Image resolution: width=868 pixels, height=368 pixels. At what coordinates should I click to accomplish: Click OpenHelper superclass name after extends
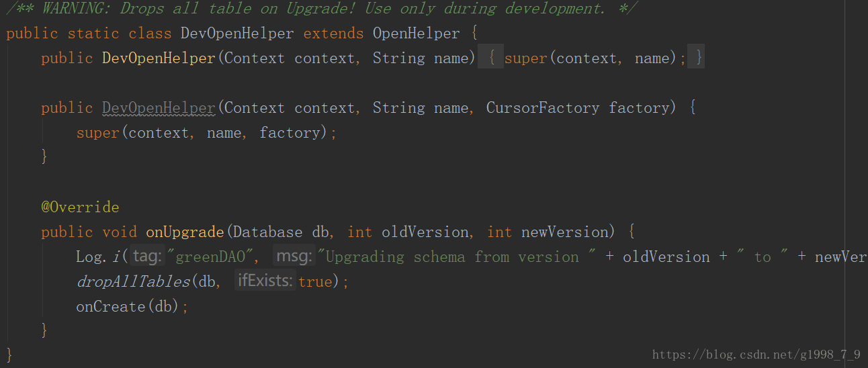point(417,34)
